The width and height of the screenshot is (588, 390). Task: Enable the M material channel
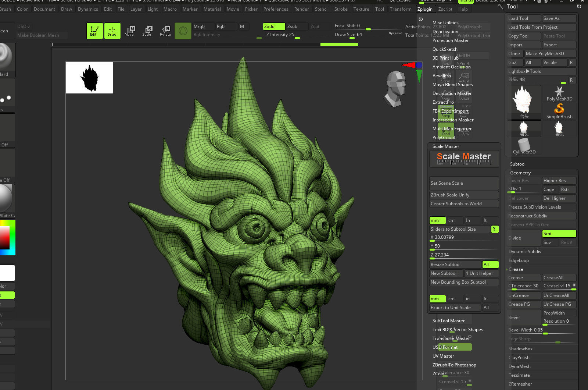244,26
